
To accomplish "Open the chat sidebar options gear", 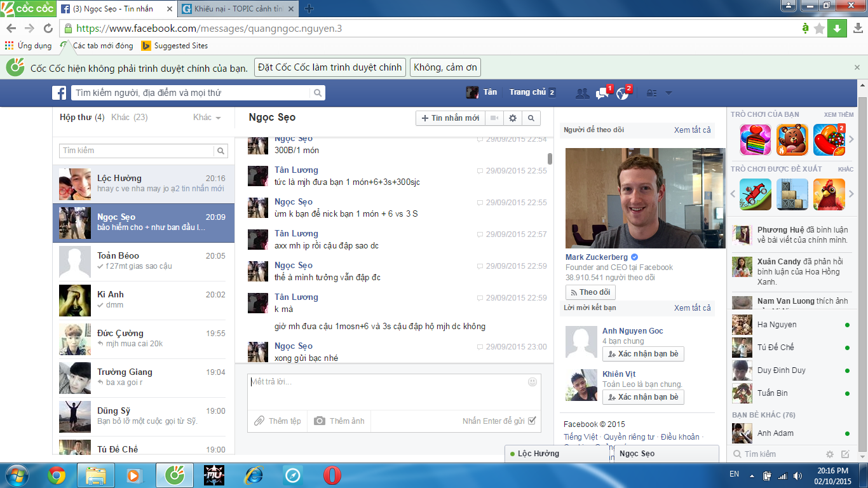I will point(829,454).
